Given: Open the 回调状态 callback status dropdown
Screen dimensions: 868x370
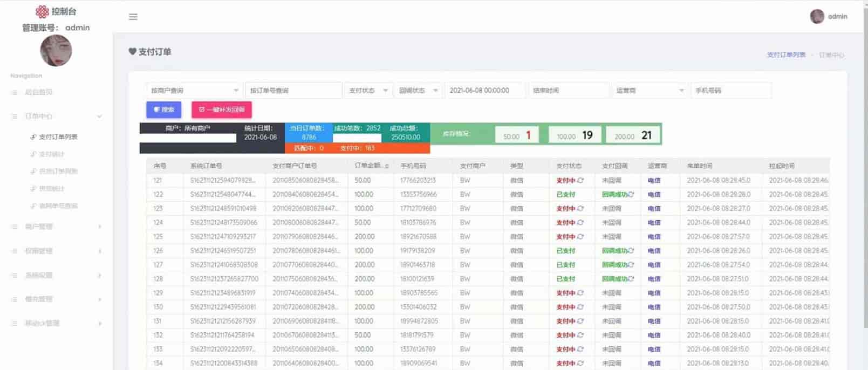Looking at the screenshot, I should tap(418, 91).
